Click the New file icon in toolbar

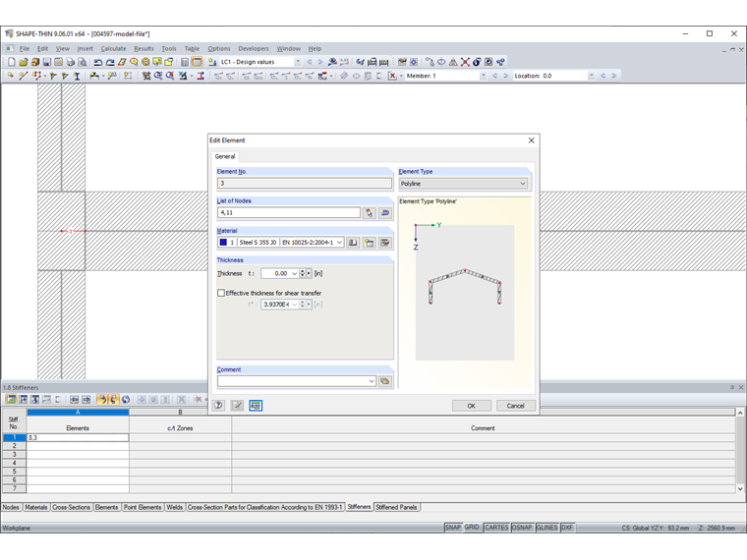(x=12, y=62)
